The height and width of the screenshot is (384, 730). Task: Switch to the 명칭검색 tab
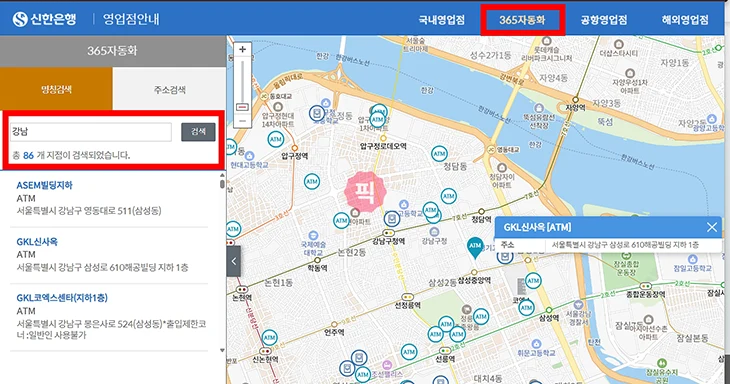(56, 89)
